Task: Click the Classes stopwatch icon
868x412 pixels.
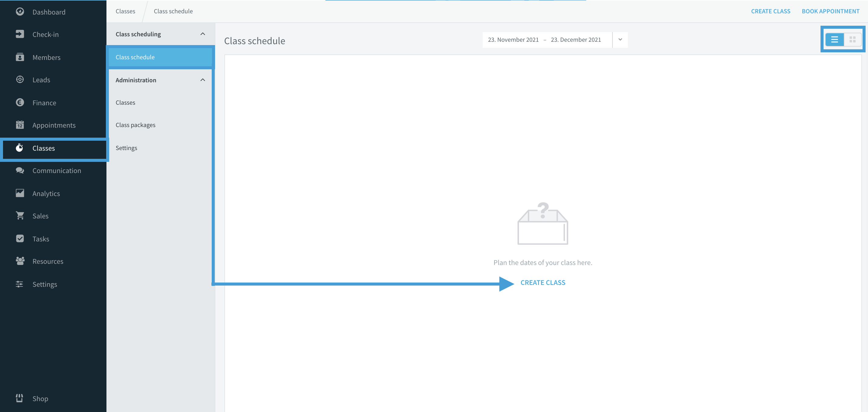Action: tap(20, 148)
